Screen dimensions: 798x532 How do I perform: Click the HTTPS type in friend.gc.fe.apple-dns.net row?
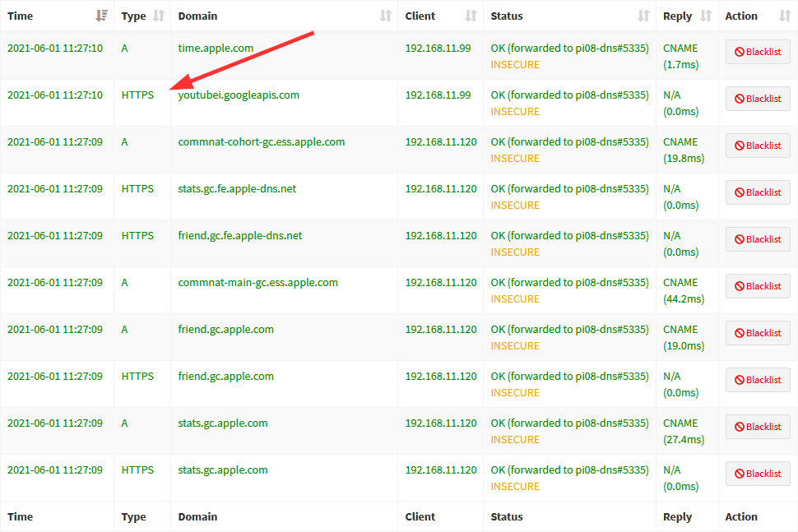pos(137,235)
